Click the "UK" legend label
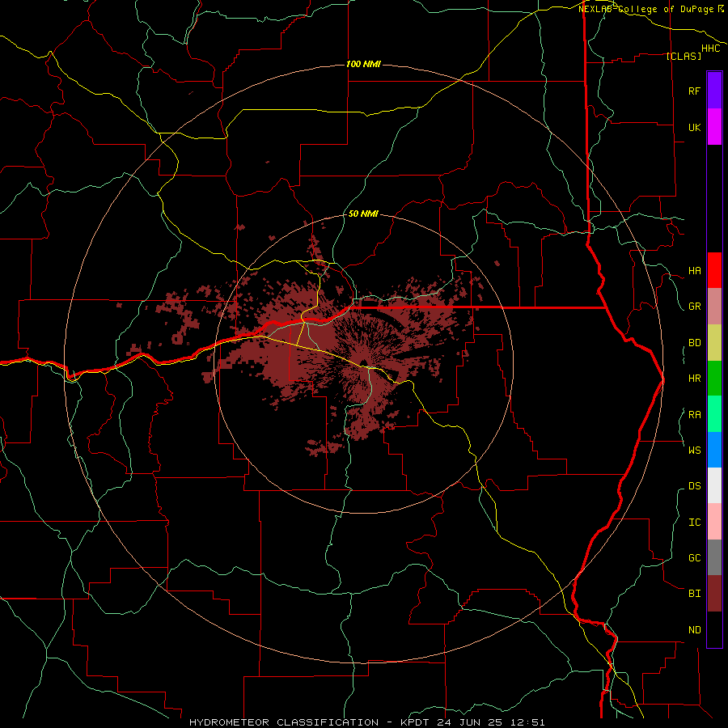Image resolution: width=728 pixels, height=728 pixels. (x=694, y=127)
